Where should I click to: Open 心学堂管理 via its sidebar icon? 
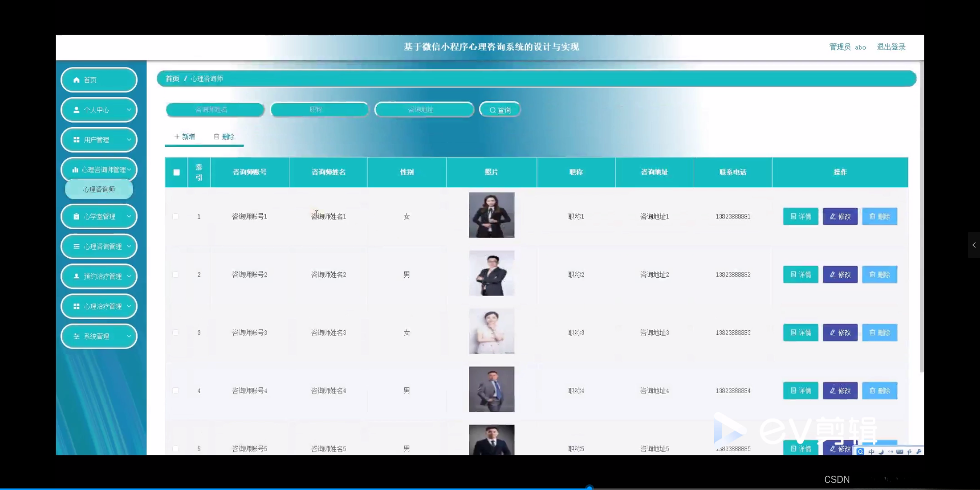click(76, 216)
